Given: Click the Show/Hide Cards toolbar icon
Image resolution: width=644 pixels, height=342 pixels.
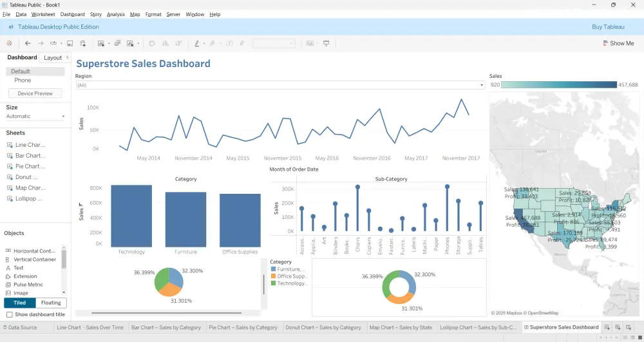Looking at the screenshot, I should coord(310,43).
